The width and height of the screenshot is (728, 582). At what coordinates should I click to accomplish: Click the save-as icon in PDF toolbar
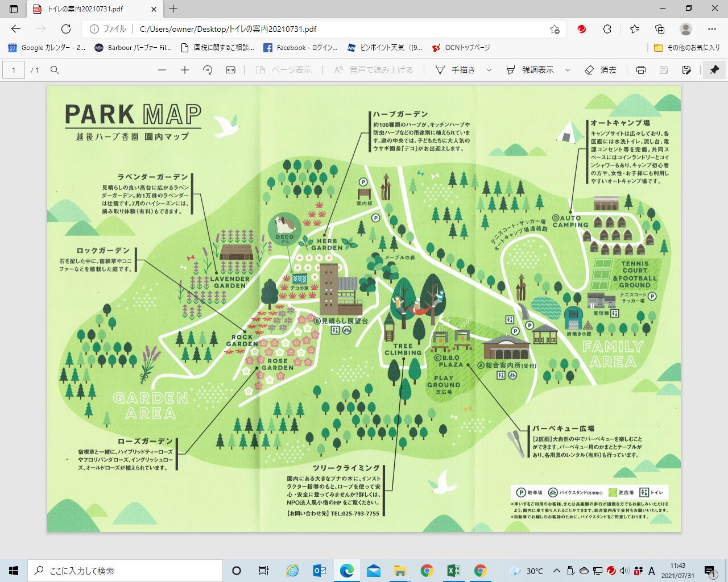[x=686, y=70]
